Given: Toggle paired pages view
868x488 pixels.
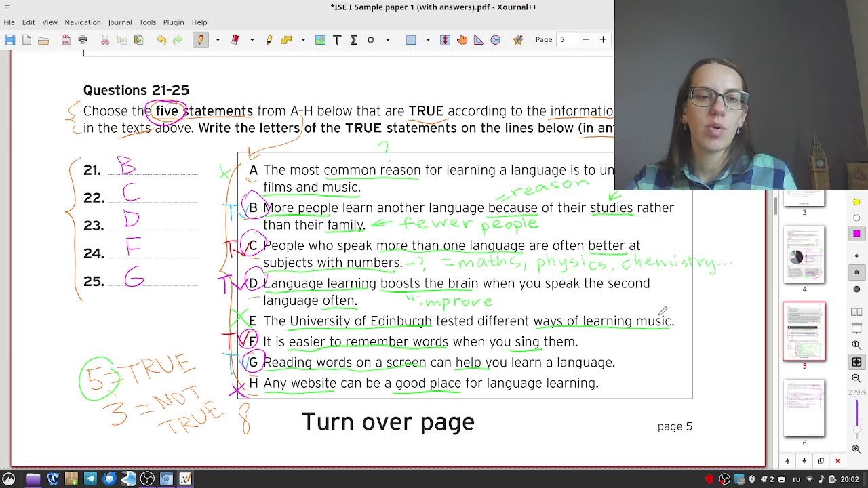Looking at the screenshot, I should pyautogui.click(x=856, y=312).
